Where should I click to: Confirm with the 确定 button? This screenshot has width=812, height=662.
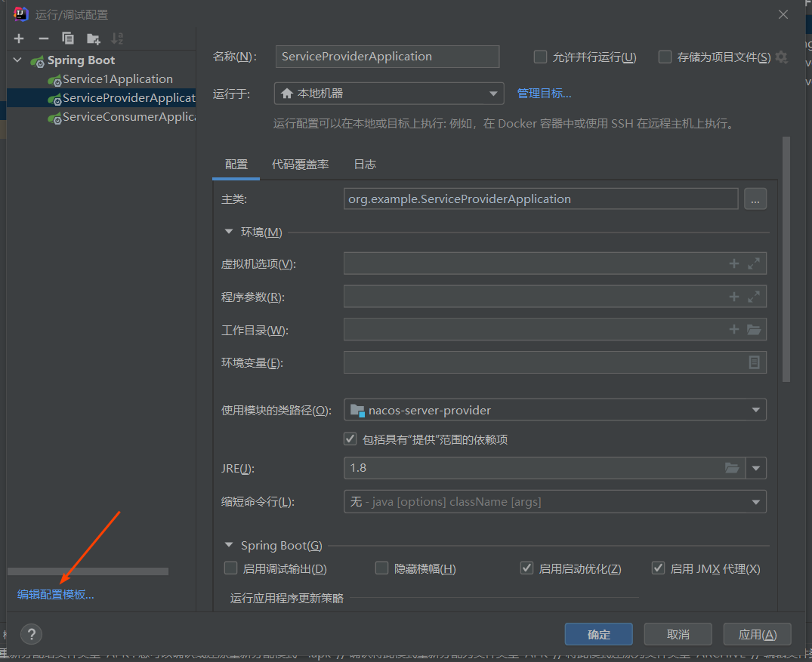(599, 634)
